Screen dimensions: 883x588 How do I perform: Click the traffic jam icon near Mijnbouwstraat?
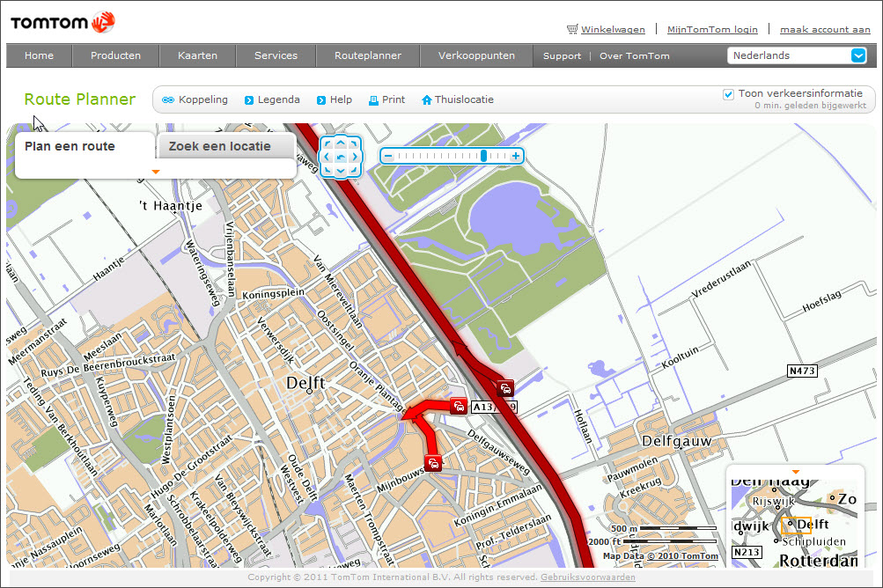432,463
